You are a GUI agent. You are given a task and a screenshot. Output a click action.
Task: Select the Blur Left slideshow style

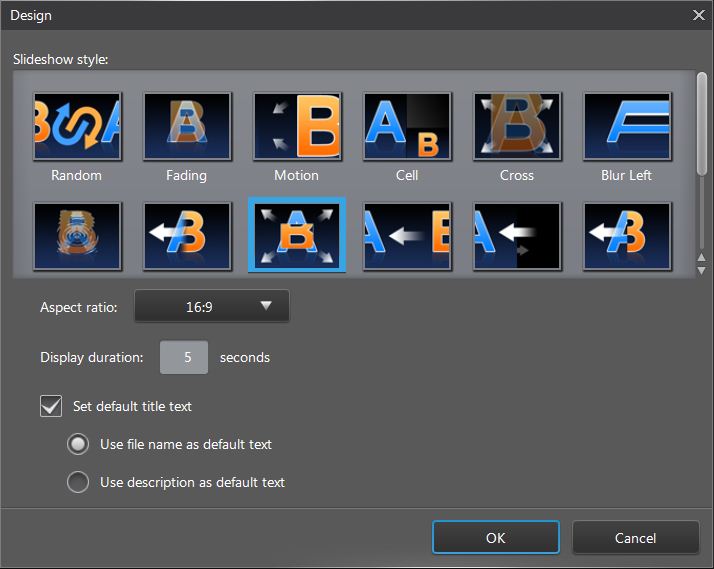click(627, 127)
